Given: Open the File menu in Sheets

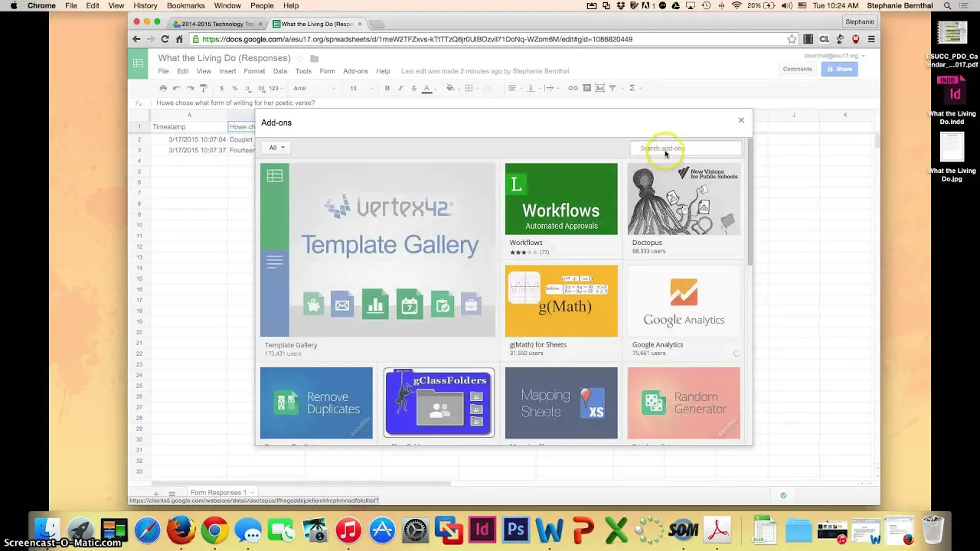Looking at the screenshot, I should [163, 71].
